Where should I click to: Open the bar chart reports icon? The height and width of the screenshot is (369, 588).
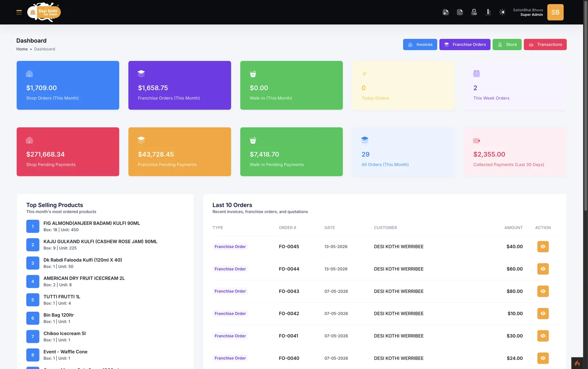(488, 12)
